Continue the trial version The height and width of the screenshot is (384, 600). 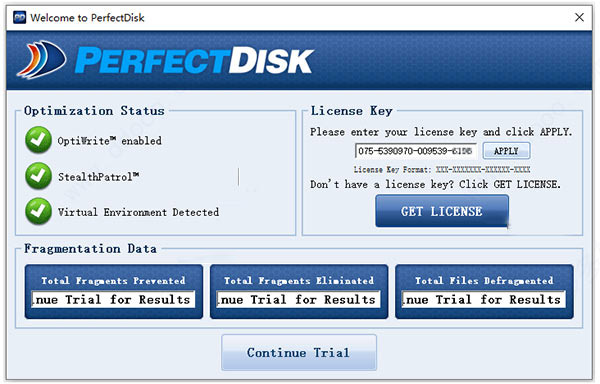click(x=299, y=352)
